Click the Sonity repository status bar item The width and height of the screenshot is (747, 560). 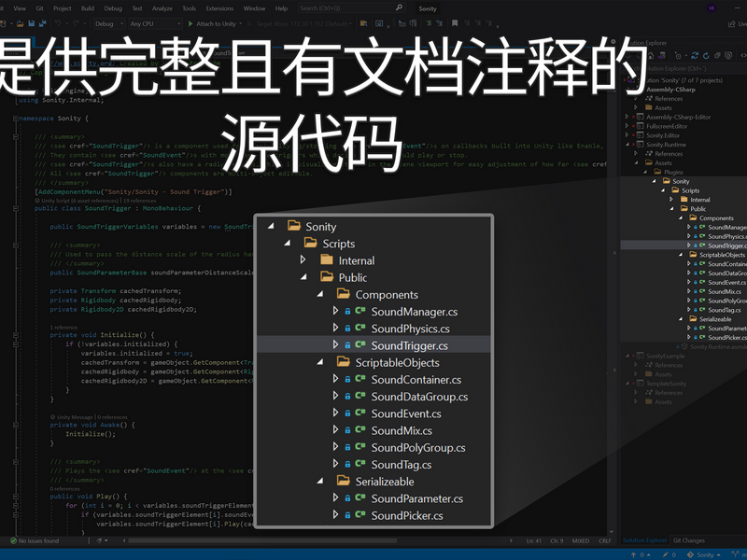[x=704, y=554]
